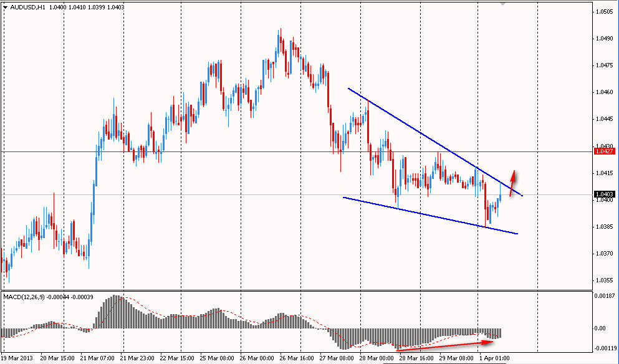Click the 29 Mar 08:00 time label
This screenshot has height=364, width=619.
(457, 358)
